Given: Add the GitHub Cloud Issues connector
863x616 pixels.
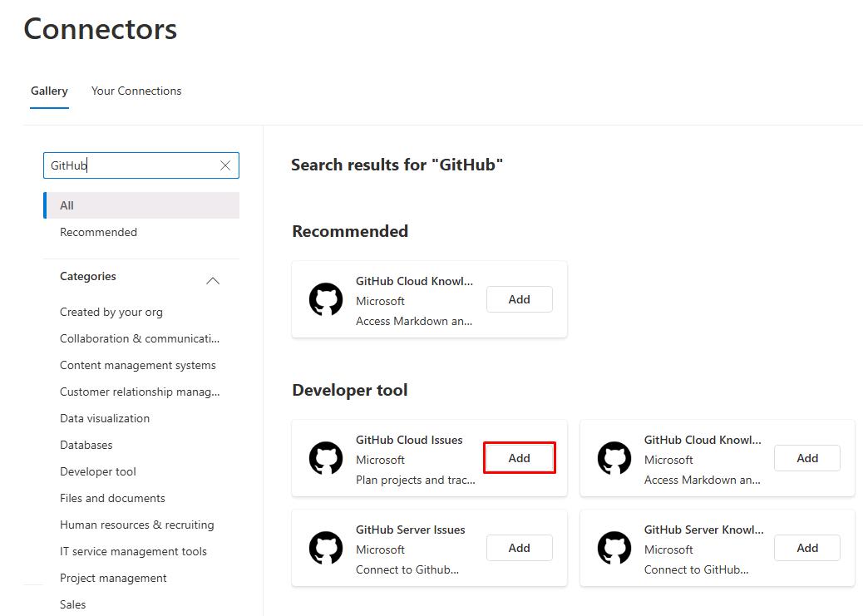Looking at the screenshot, I should pos(519,458).
